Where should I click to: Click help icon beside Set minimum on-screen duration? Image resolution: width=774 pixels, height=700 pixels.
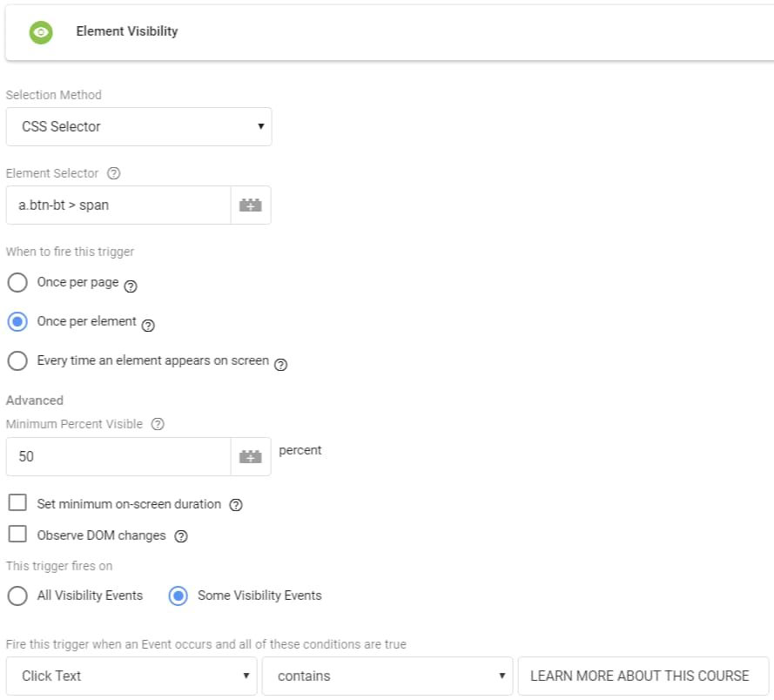coord(235,505)
